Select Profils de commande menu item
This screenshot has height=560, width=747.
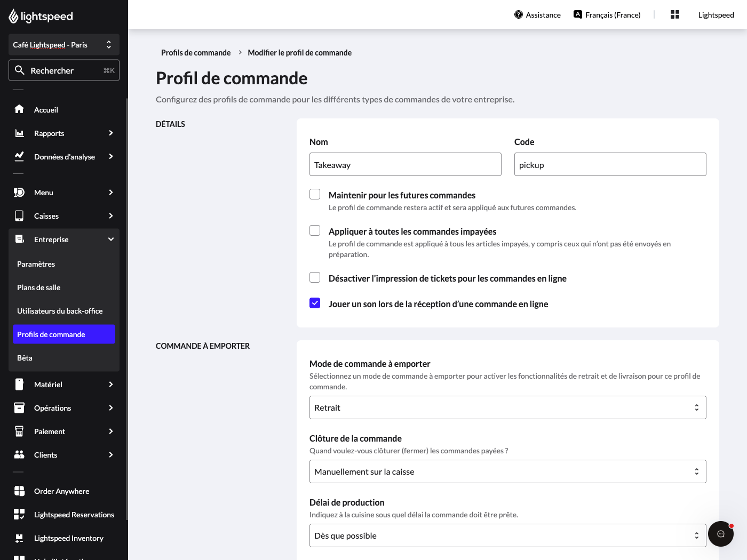tap(64, 334)
